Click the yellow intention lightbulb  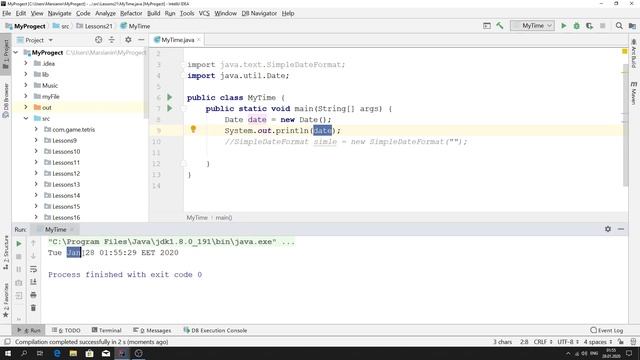pyautogui.click(x=193, y=129)
